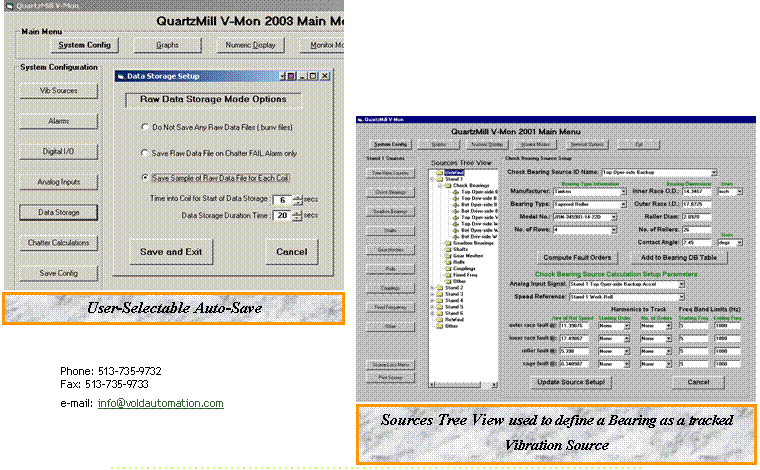Open the info@voldautomation.com email link
The image size is (760, 470).
(x=160, y=403)
